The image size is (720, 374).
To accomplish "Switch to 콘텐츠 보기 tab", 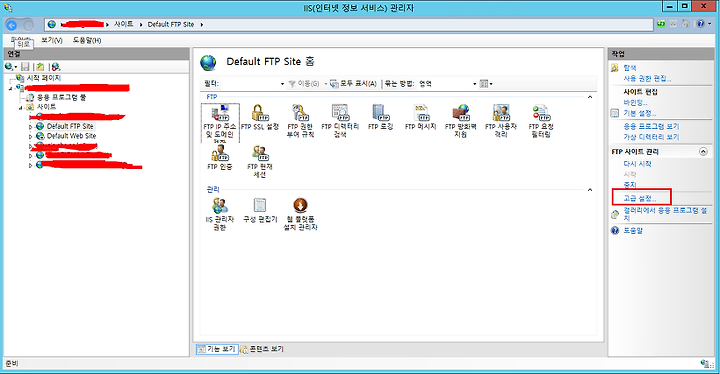I will pos(262,349).
